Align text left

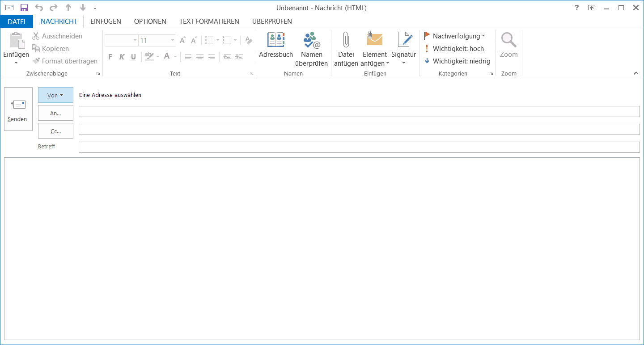coord(188,57)
